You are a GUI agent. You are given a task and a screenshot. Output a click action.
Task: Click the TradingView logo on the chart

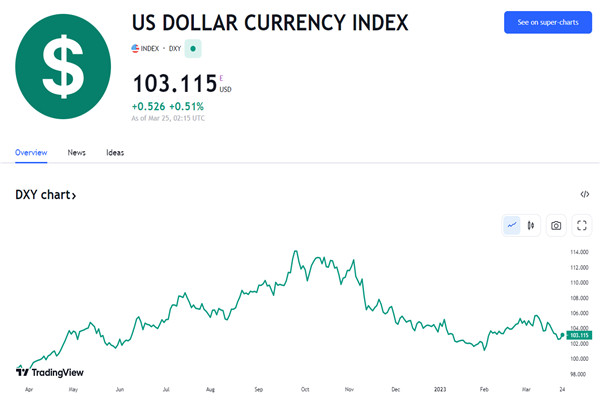tap(50, 372)
